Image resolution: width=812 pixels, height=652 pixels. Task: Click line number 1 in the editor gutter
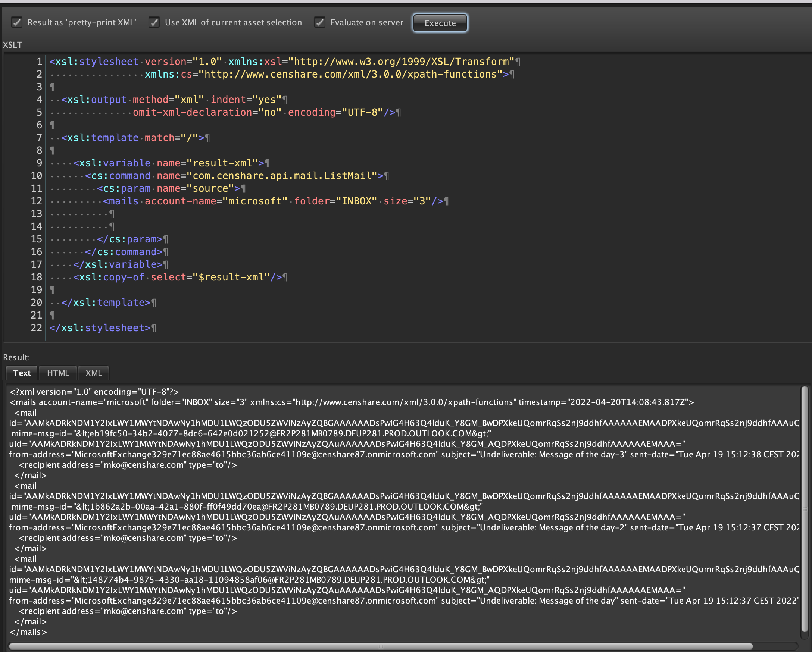click(39, 62)
